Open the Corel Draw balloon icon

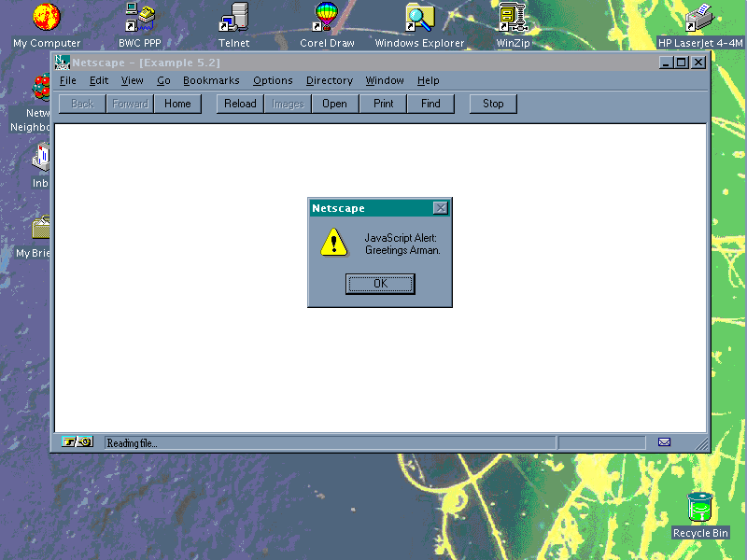pos(327,17)
